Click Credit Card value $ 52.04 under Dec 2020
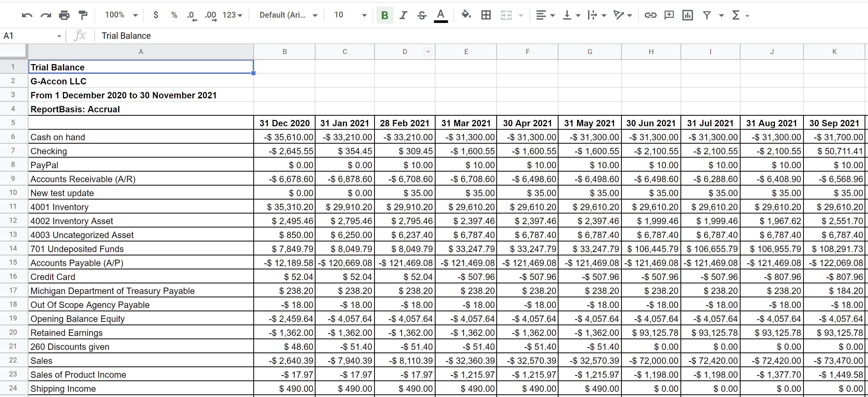868x397 pixels. pos(284,277)
